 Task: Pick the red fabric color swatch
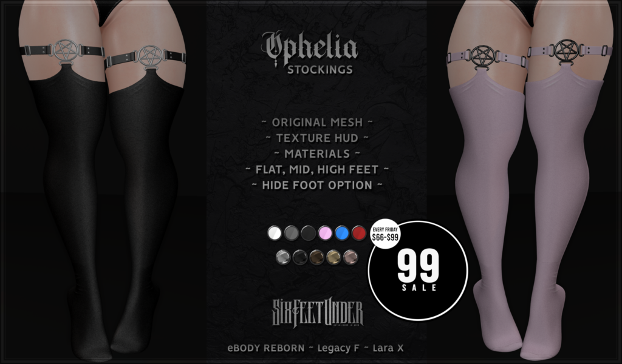click(x=358, y=233)
